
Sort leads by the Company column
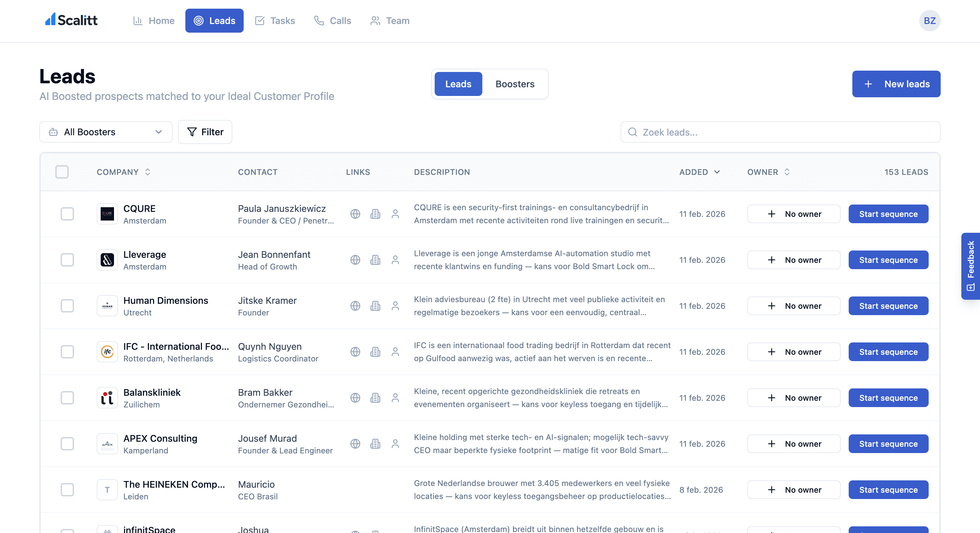(147, 172)
